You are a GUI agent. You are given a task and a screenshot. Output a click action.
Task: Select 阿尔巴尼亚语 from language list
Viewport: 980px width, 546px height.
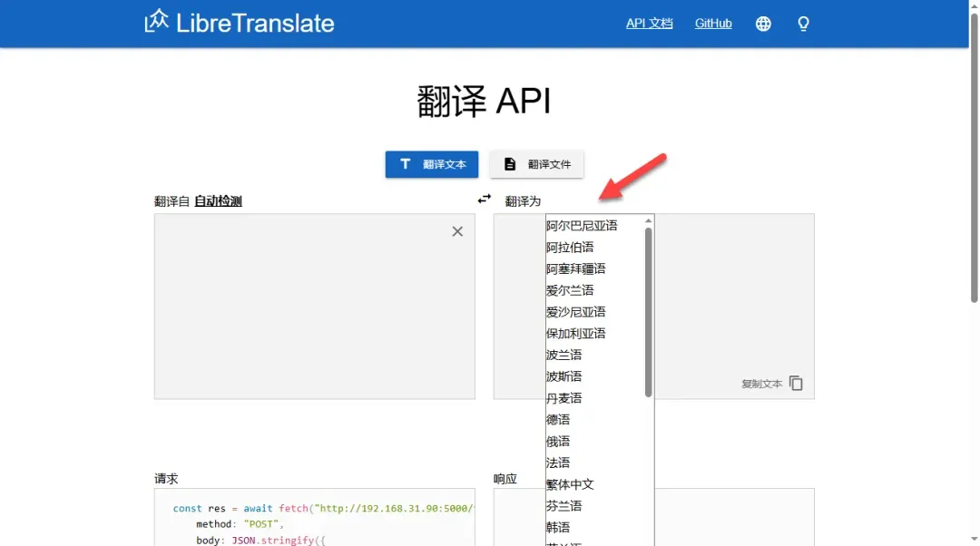point(582,226)
